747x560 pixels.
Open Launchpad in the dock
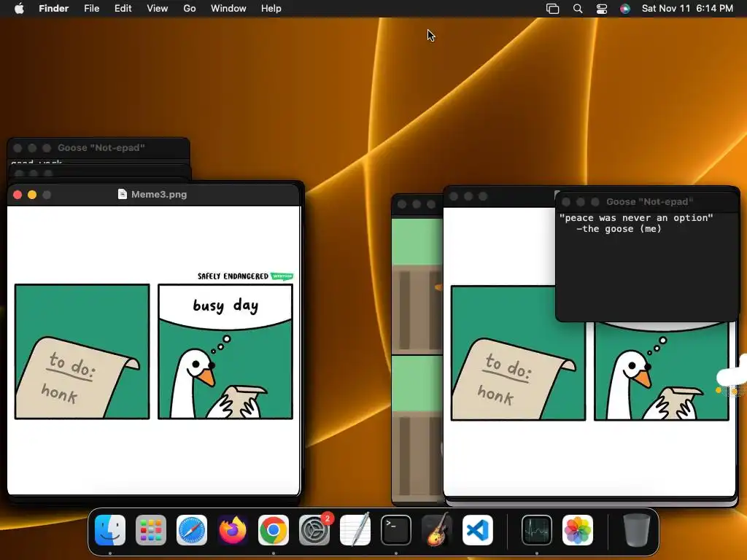pos(151,530)
